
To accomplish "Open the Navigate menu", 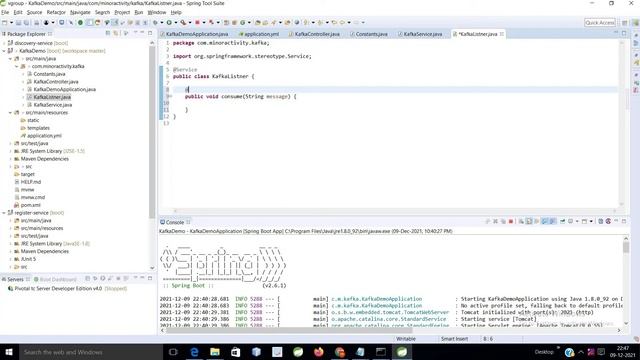I will point(80,12).
